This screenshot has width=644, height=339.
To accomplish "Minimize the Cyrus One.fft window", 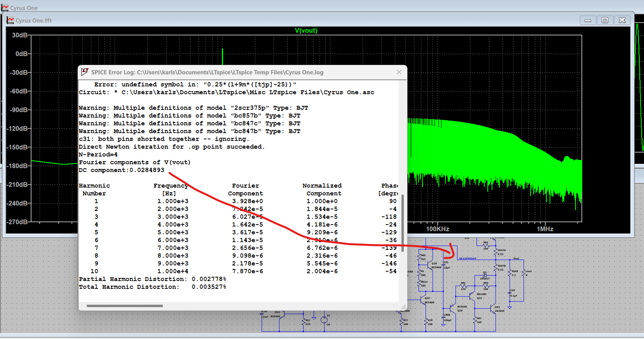I will (588, 20).
